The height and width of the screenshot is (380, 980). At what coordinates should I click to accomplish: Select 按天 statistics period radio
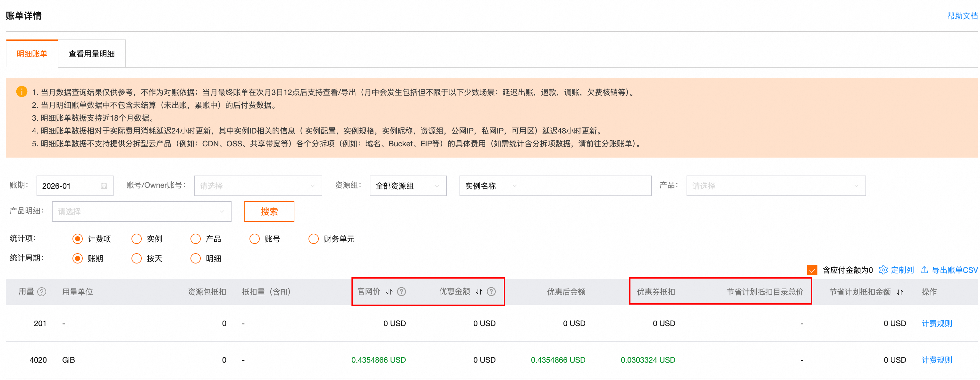coord(137,259)
